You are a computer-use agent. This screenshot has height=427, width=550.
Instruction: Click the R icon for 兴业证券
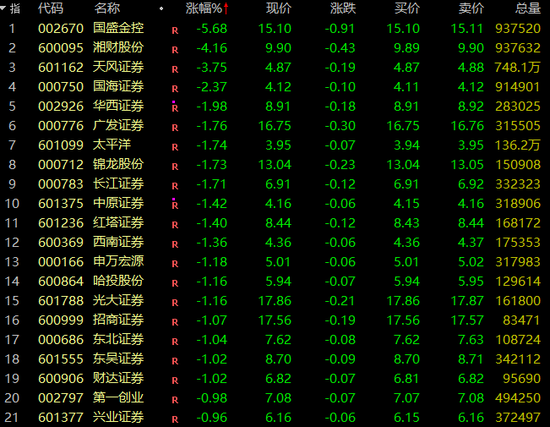[x=175, y=420]
